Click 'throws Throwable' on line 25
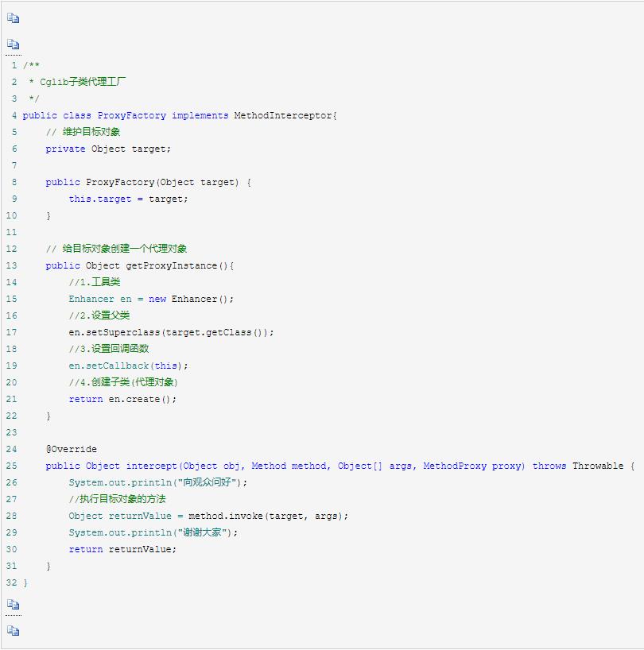 [578, 466]
